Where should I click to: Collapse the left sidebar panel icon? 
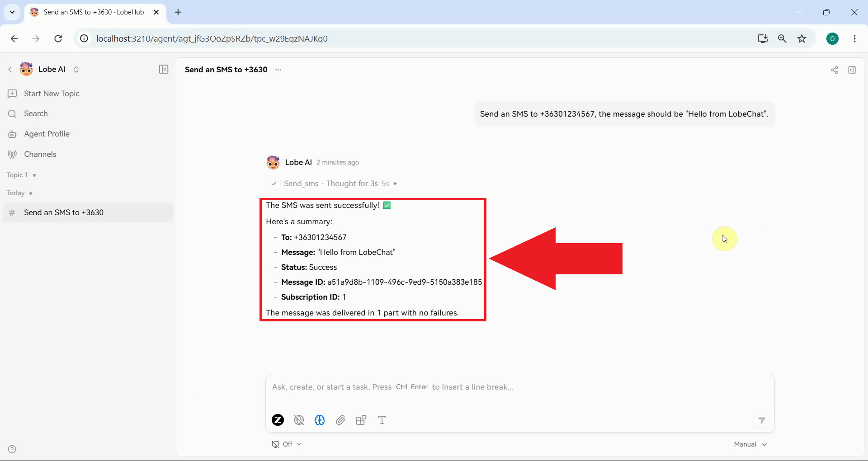click(x=164, y=69)
